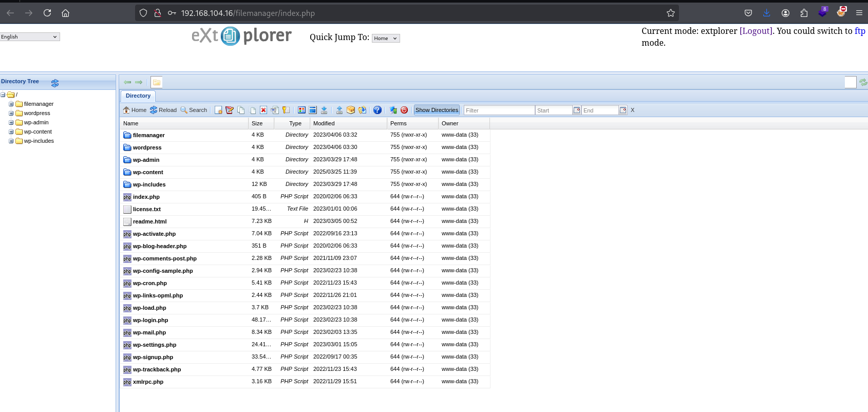
Task: Refresh the Directory Tree panel
Action: (55, 83)
